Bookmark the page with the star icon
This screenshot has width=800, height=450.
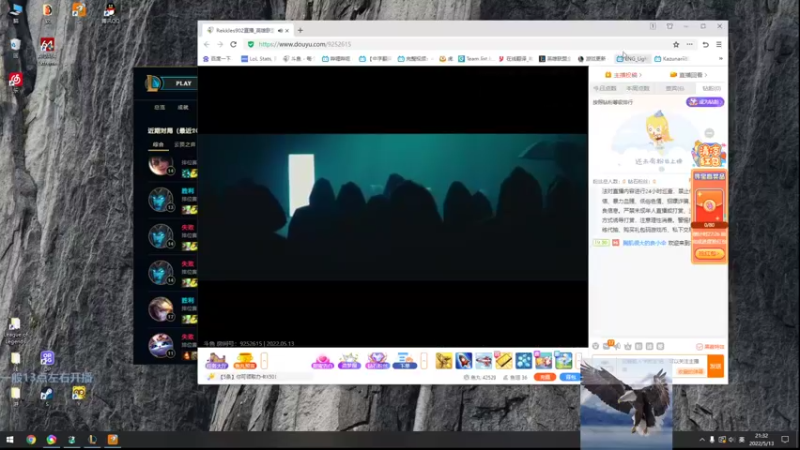coord(676,44)
